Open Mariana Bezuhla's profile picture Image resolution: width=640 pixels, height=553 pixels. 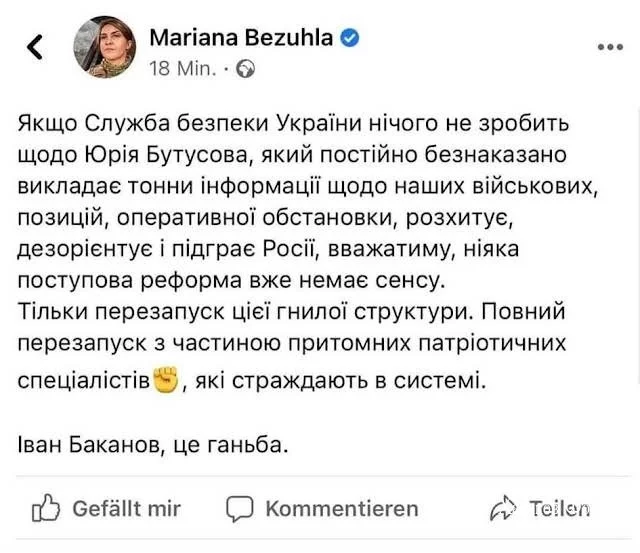coord(104,48)
